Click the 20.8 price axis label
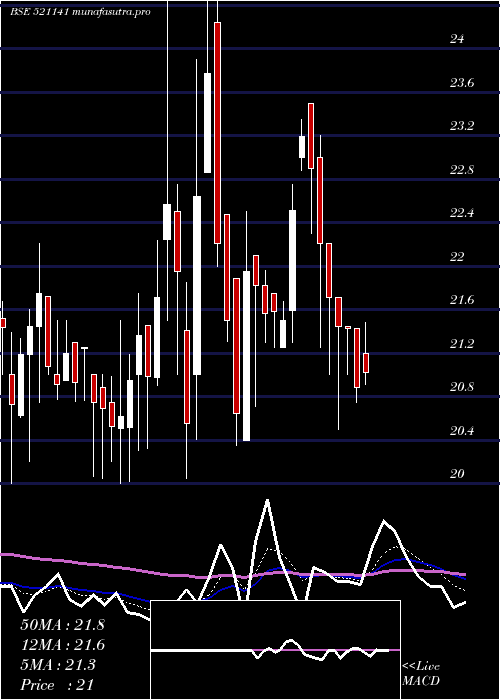The height and width of the screenshot is (700, 500). click(x=462, y=387)
